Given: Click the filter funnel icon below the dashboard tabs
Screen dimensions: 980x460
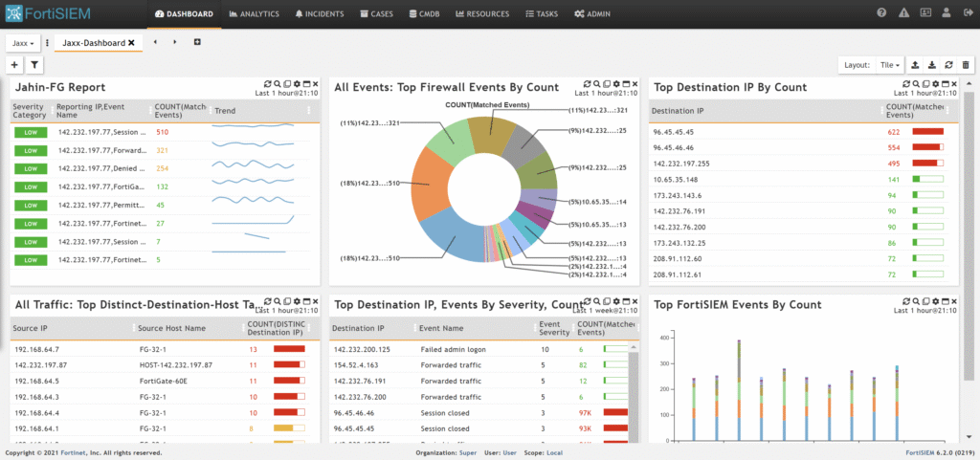Looking at the screenshot, I should (x=34, y=65).
